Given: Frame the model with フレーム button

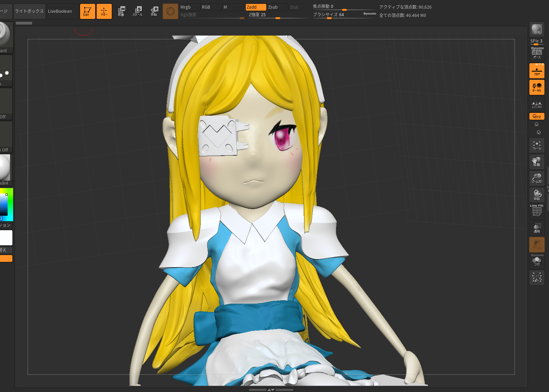Looking at the screenshot, I should pyautogui.click(x=537, y=145).
